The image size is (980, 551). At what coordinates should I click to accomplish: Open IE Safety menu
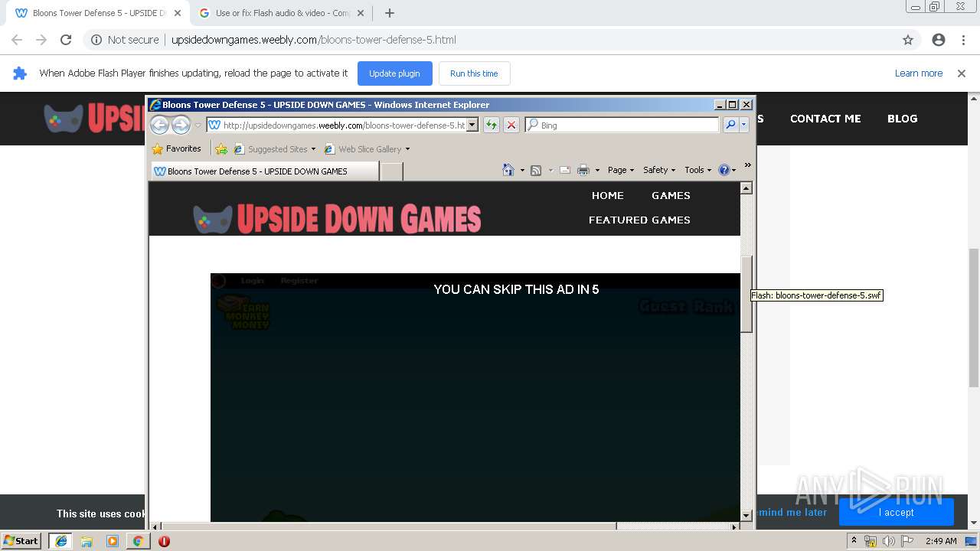coord(659,170)
